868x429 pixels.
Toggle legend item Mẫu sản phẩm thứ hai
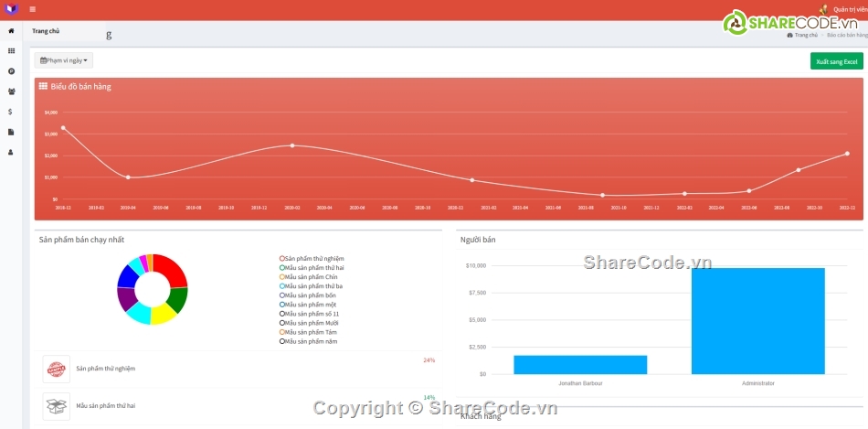click(x=312, y=268)
